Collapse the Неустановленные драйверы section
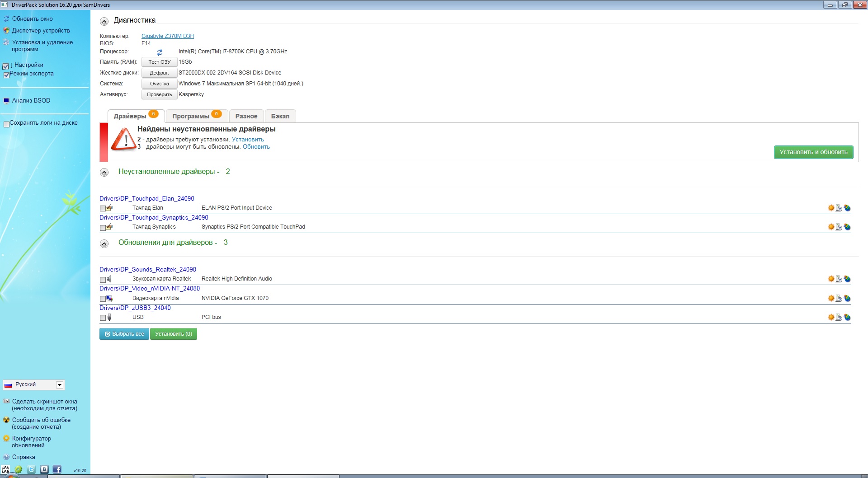This screenshot has height=478, width=868. (104, 172)
